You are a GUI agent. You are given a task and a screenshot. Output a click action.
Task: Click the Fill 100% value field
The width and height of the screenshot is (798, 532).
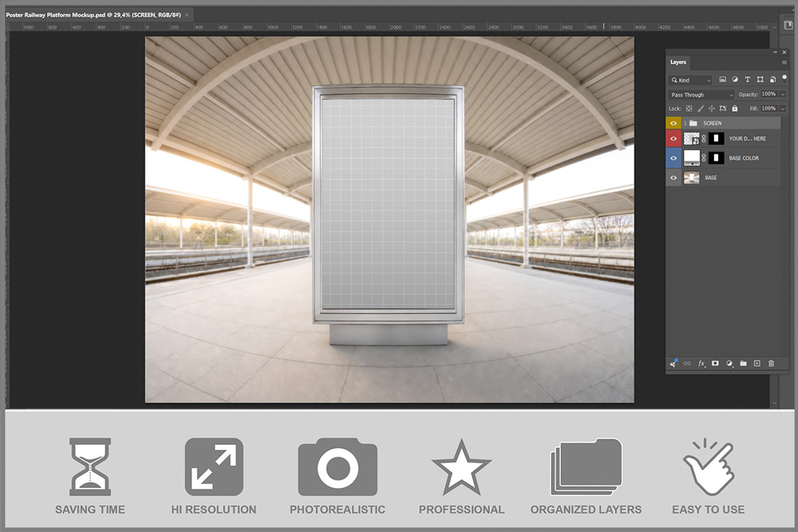769,108
